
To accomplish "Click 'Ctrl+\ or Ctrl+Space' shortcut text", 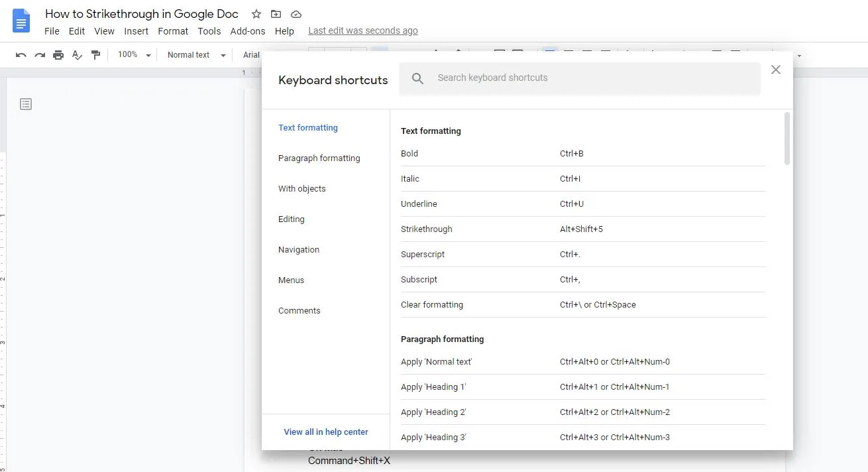I will tap(598, 305).
